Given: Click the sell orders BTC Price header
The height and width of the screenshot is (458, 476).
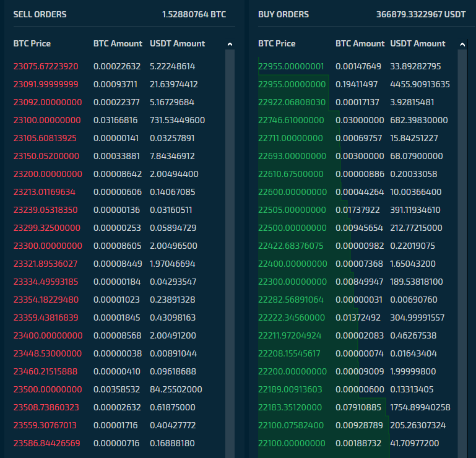Looking at the screenshot, I should 32,43.
